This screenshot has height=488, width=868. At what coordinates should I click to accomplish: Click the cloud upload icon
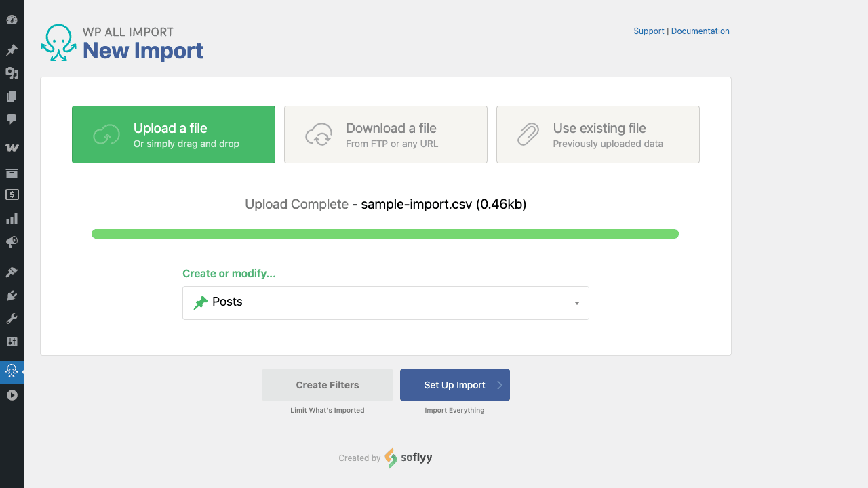106,135
